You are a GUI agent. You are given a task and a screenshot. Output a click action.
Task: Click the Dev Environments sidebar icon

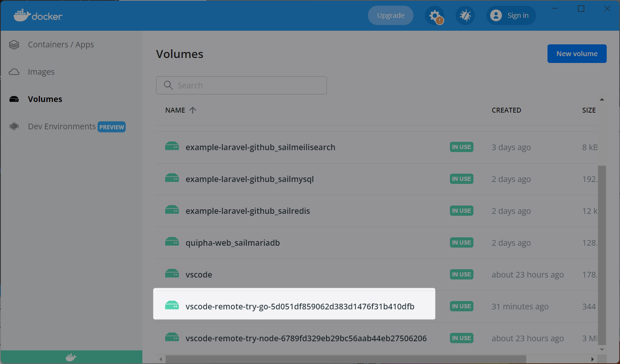point(14,126)
